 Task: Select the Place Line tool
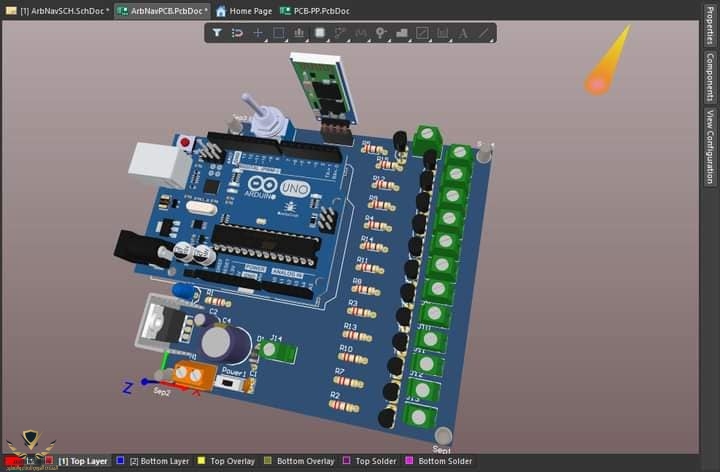[x=484, y=33]
